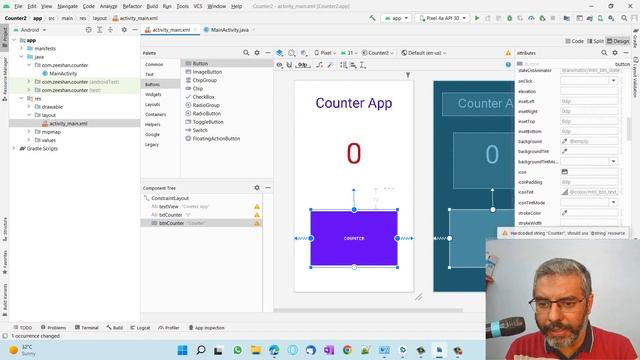This screenshot has height=360, width=640.
Task: Open onClick attribute dropdown
Action: 613,81
